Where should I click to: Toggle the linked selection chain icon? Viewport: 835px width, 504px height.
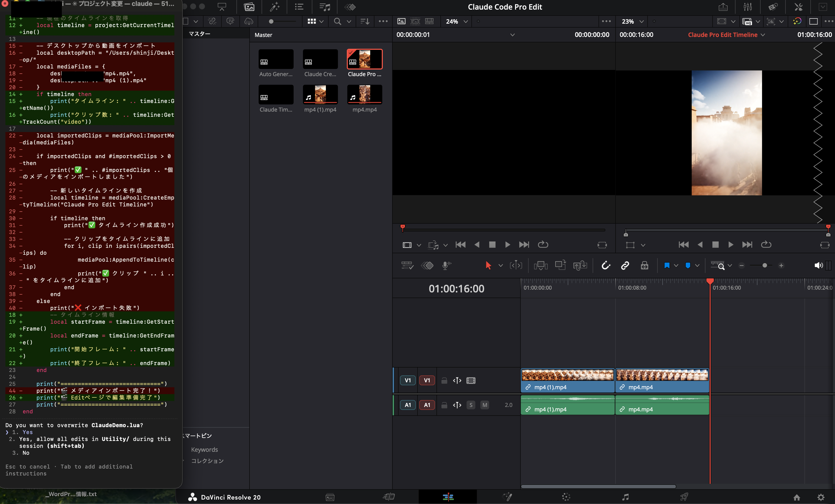625,265
